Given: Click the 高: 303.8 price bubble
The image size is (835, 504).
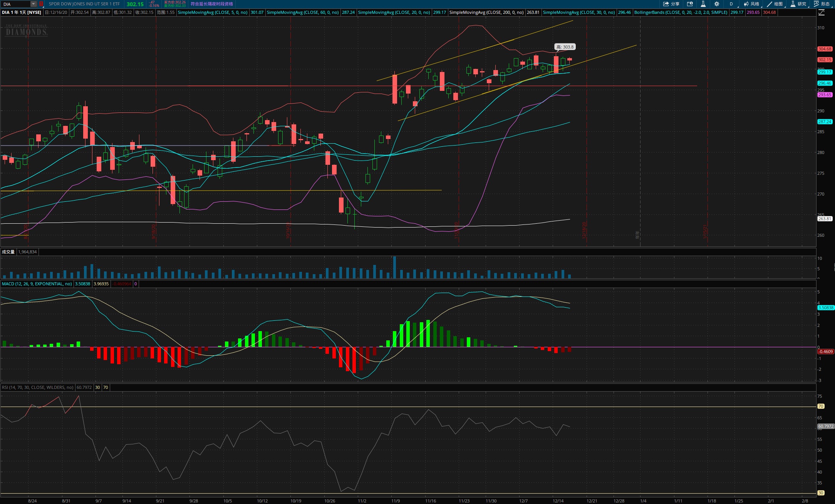Looking at the screenshot, I should pyautogui.click(x=565, y=47).
